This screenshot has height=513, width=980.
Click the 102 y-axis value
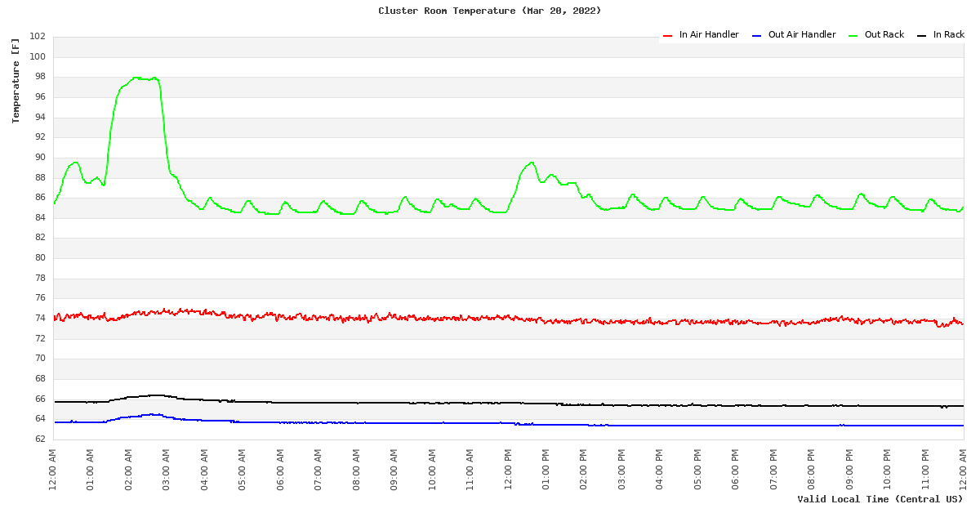(x=38, y=37)
